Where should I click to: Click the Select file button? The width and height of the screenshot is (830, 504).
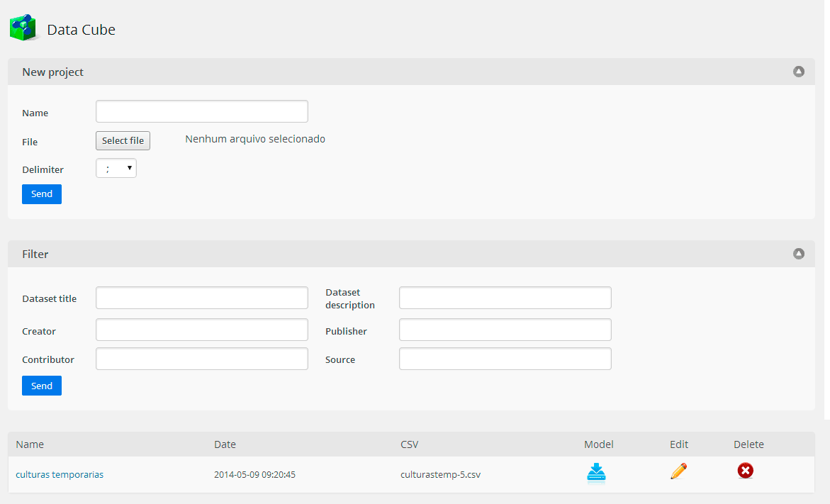pos(123,141)
